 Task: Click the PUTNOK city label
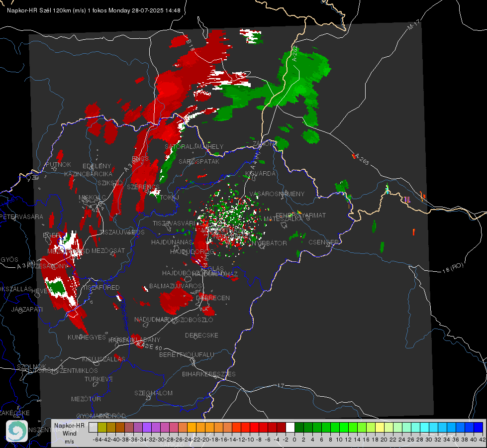pos(58,164)
